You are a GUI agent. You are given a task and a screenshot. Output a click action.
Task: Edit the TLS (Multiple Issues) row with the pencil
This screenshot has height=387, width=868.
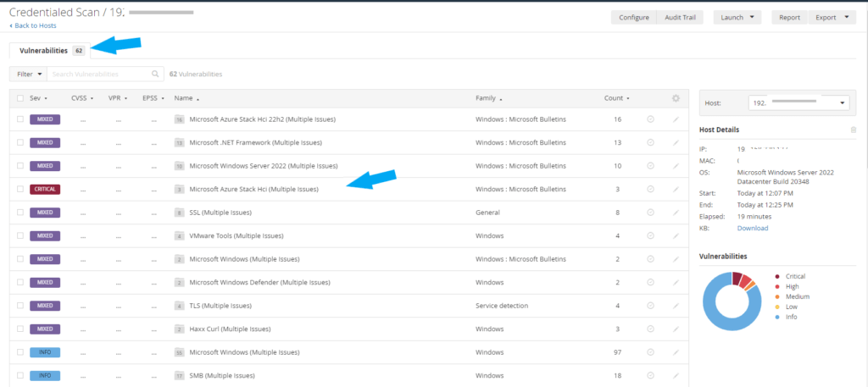tap(676, 306)
